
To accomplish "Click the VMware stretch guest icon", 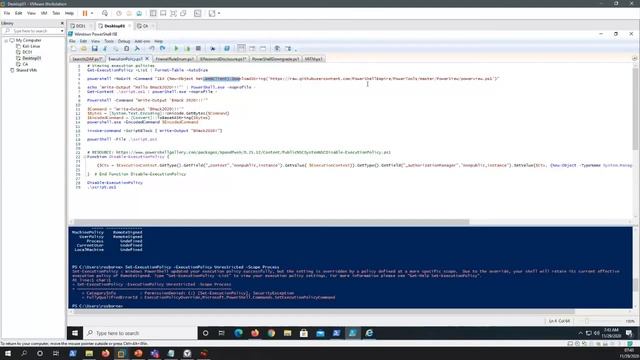I will 212,13.
